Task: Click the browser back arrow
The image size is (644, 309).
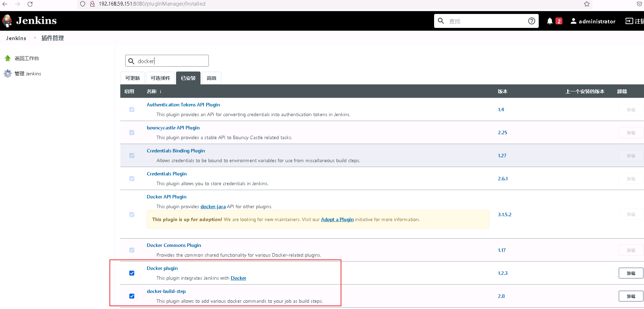Action: (x=5, y=4)
